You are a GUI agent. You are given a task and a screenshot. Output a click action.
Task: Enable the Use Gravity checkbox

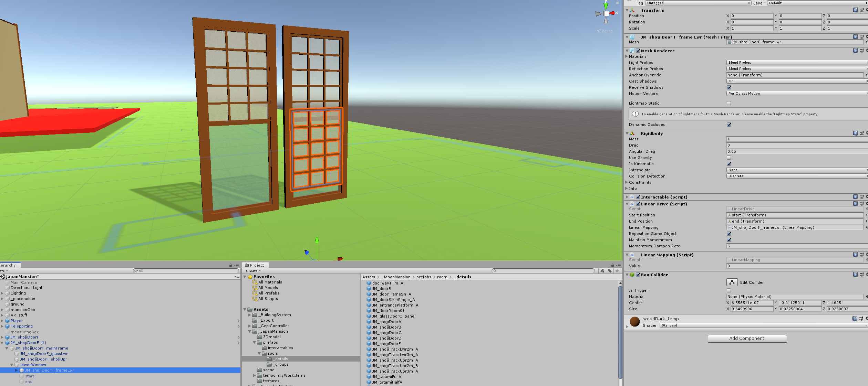pos(729,158)
